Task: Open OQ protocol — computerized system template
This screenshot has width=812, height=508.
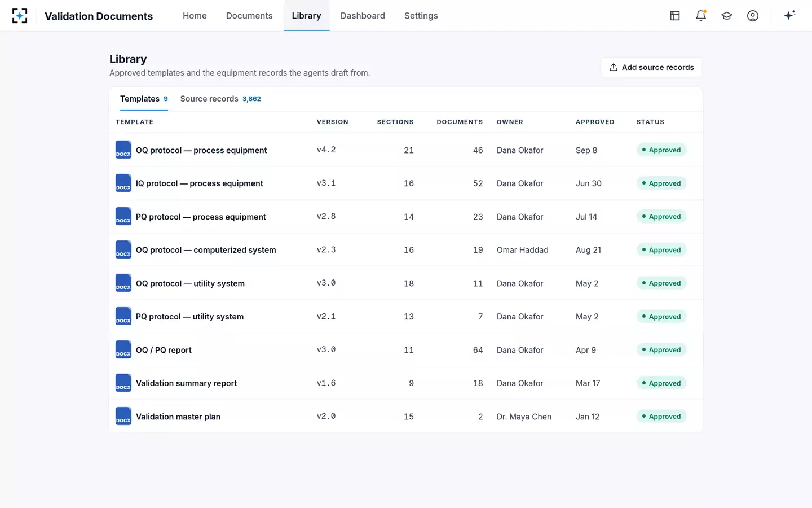Action: [206, 250]
